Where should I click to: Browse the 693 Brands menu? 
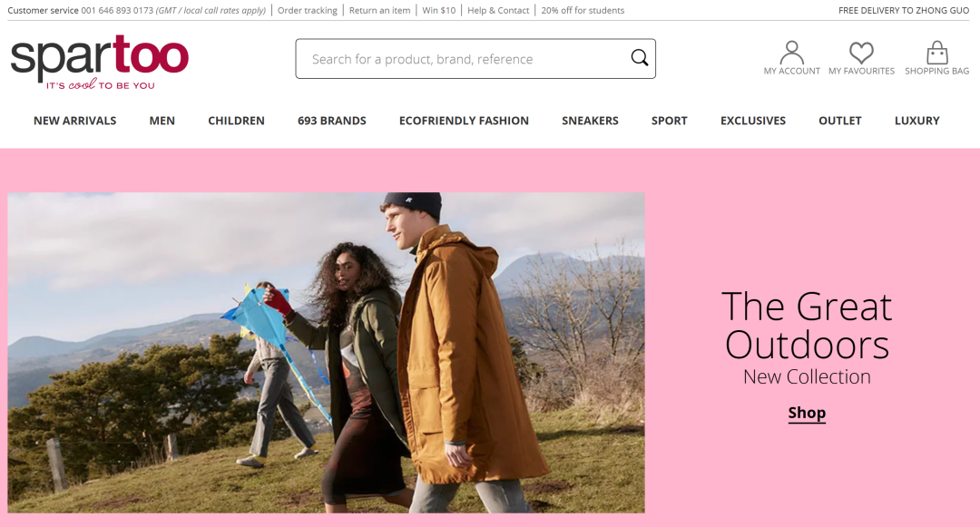[x=332, y=121]
